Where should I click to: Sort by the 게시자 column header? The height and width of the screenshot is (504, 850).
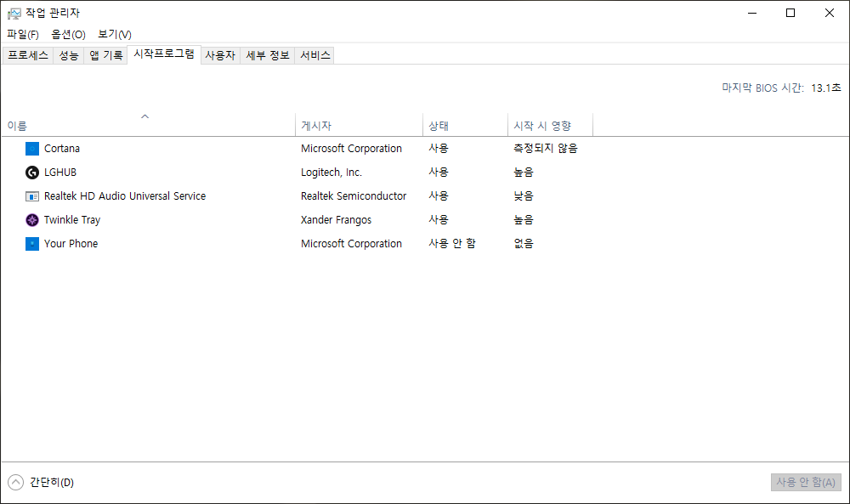point(359,125)
